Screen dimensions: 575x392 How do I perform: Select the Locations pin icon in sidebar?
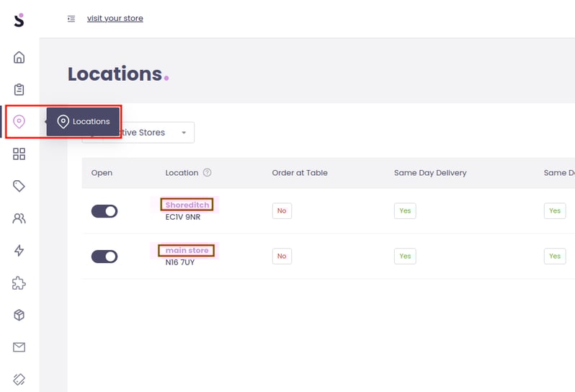click(x=19, y=122)
